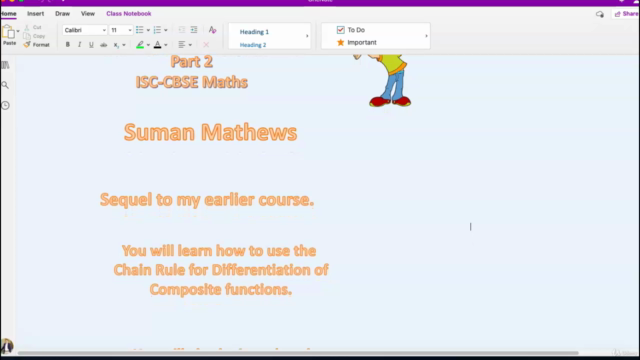Switch to the Insert tab
The image size is (640, 360).
[36, 14]
